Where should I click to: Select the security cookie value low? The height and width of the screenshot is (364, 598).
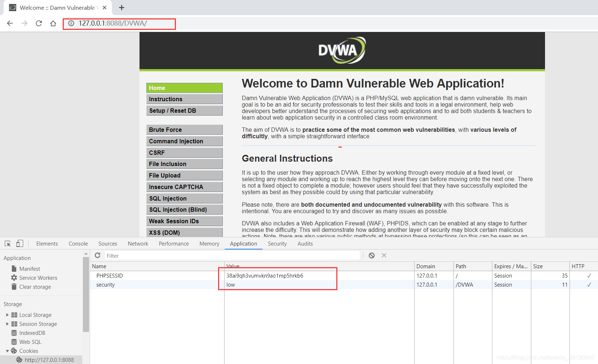click(231, 284)
